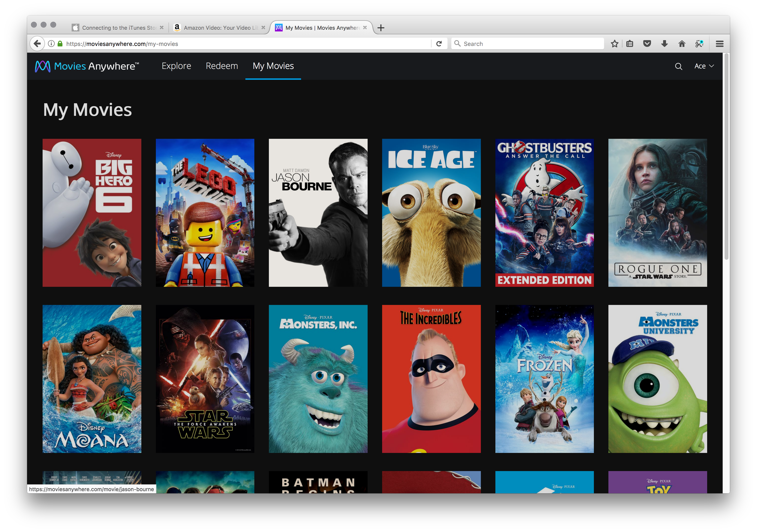Open the Frozen poster

[544, 379]
